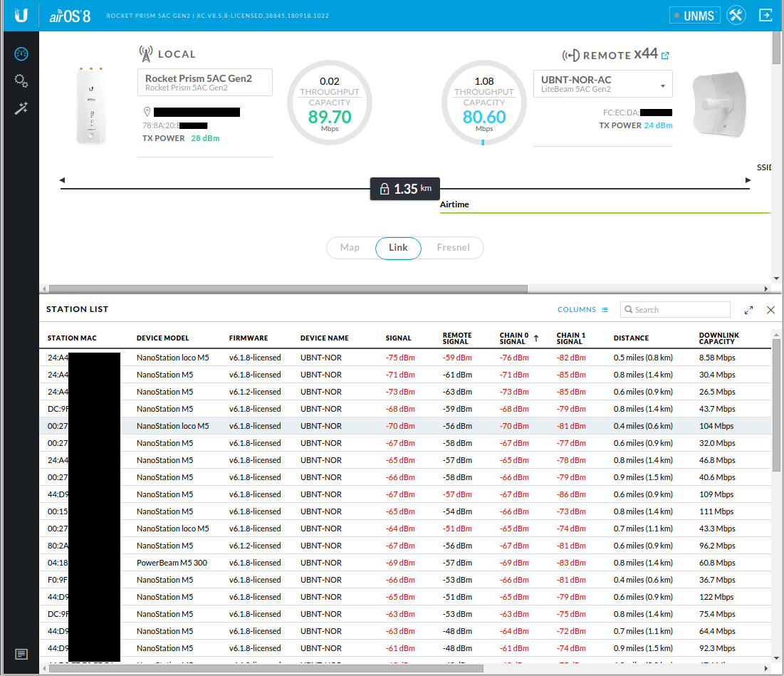Toggle the UNMS connection button

point(695,16)
